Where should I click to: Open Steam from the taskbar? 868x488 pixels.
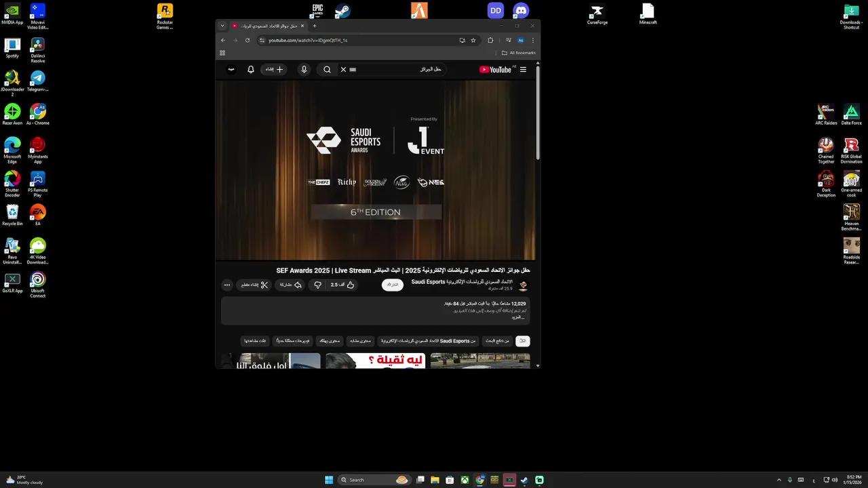coord(524,480)
